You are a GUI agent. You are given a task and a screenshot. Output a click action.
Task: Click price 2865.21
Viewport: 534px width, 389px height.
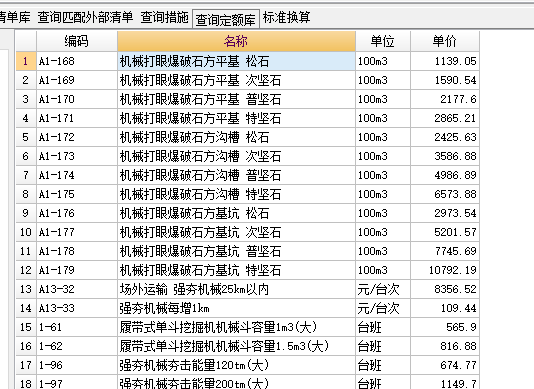point(445,119)
